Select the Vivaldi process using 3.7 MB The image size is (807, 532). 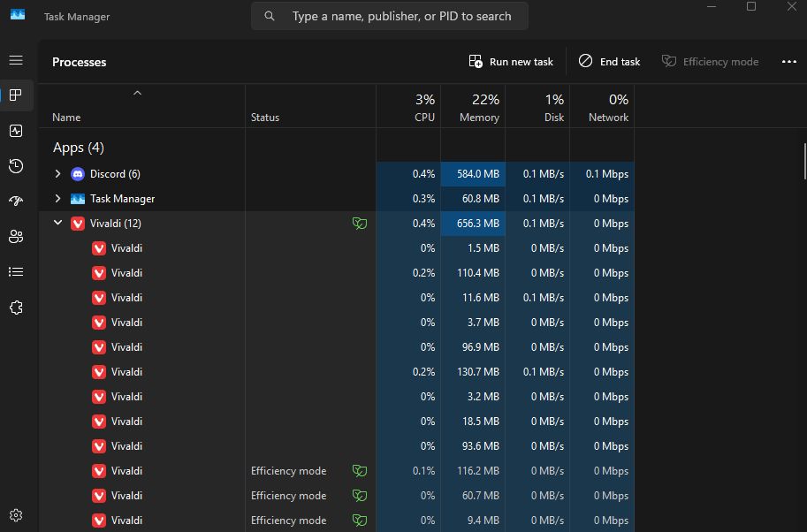(337, 322)
